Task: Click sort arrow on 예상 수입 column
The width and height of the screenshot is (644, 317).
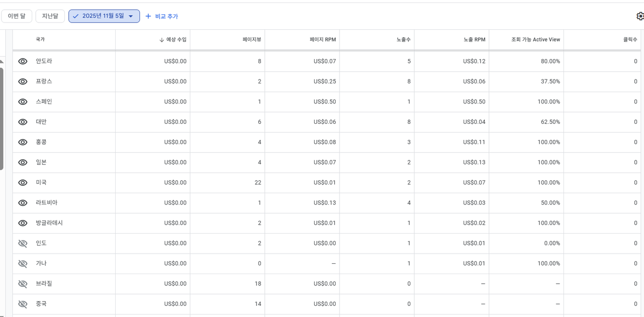Action: click(x=161, y=40)
